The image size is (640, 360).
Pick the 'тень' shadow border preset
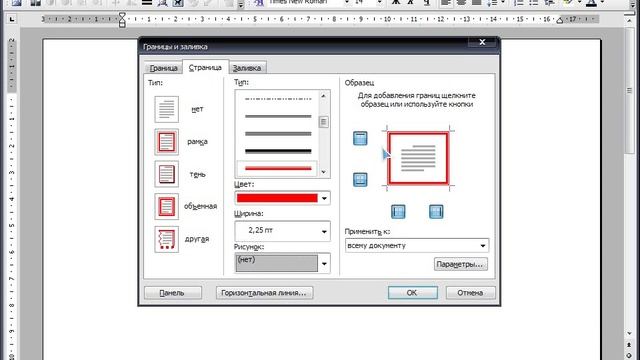[167, 174]
